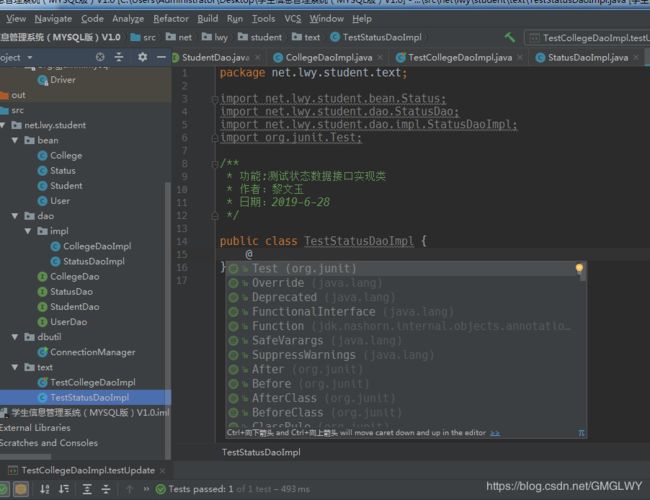This screenshot has height=500, width=650.
Task: Open the Analyze menu
Action: click(x=128, y=19)
